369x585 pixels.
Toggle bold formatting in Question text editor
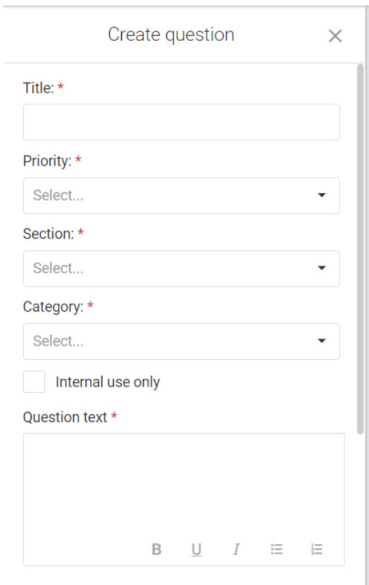[157, 549]
